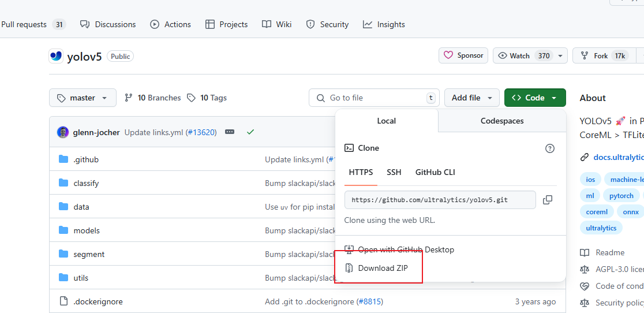Toggle the green Code dropdown button
The height and width of the screenshot is (313, 644).
[x=535, y=98]
